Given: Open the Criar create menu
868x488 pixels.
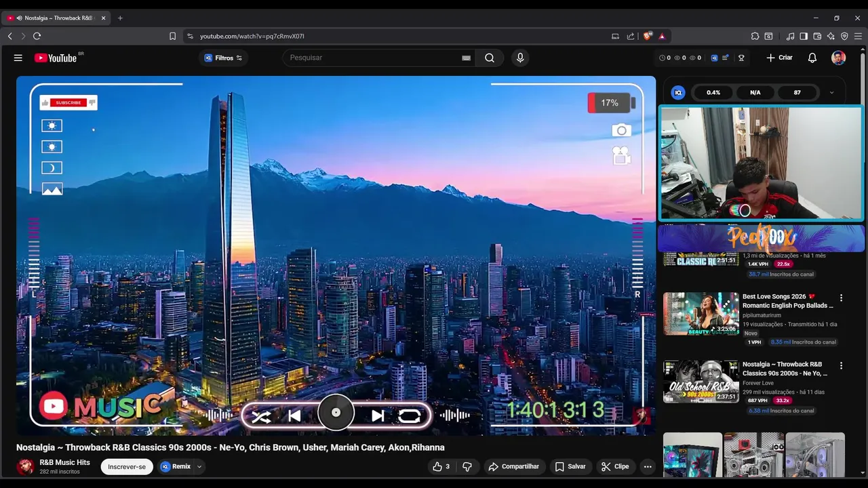Looking at the screenshot, I should coord(779,58).
